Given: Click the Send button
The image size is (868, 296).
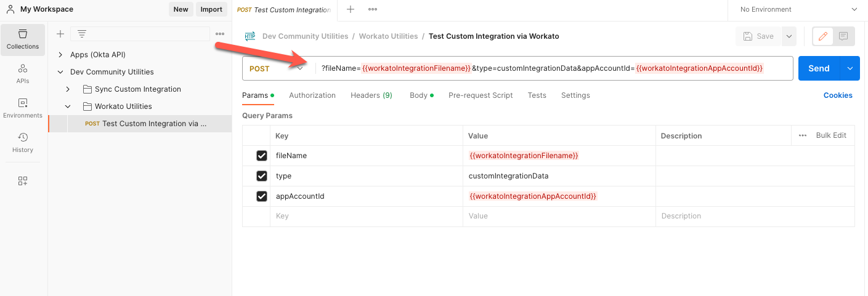Looking at the screenshot, I should coord(819,68).
